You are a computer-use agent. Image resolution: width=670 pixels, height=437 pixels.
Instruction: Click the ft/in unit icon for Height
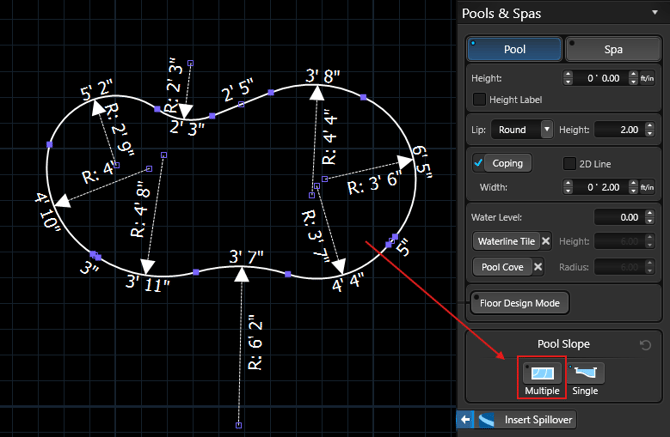click(646, 77)
